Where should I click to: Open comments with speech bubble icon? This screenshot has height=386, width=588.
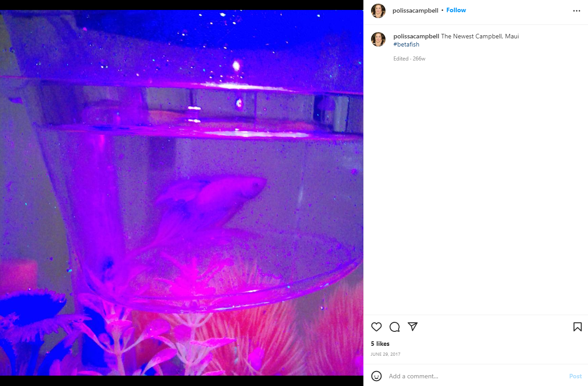(x=395, y=327)
